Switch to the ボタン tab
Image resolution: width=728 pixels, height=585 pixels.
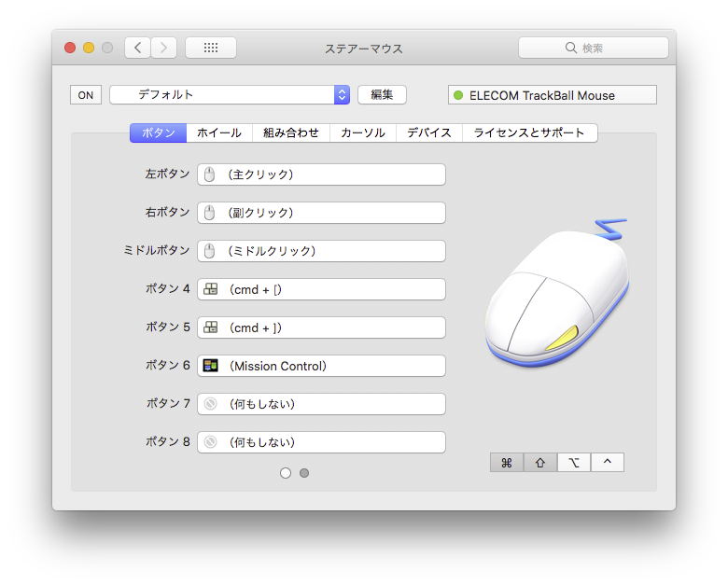coord(159,132)
